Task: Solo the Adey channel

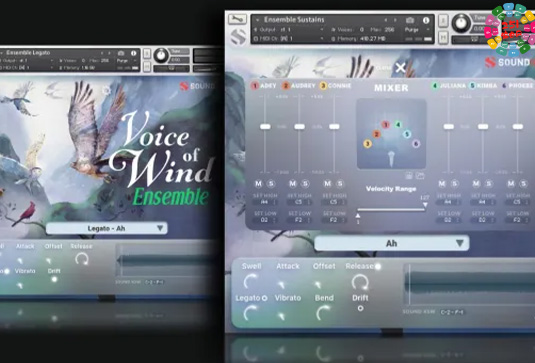Action: click(x=271, y=184)
